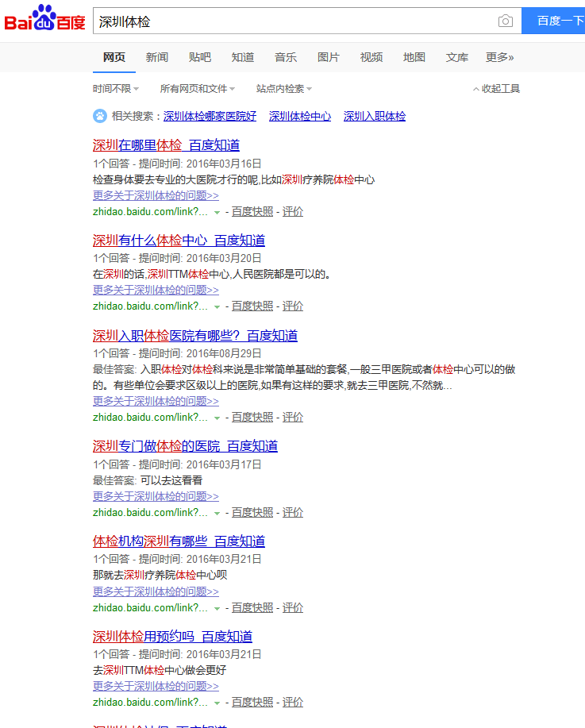Open 百度快照 for 深圳有什么体检中心 result
This screenshot has height=728, width=585.
pyautogui.click(x=252, y=306)
